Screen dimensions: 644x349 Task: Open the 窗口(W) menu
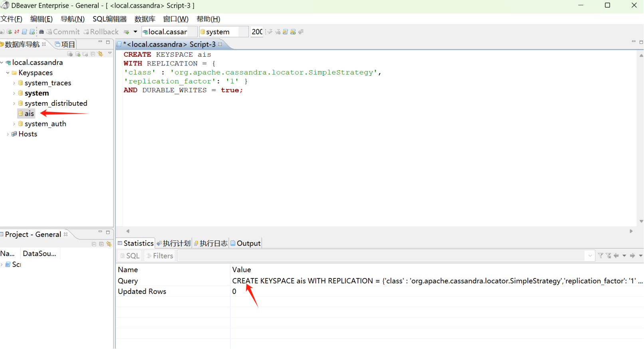click(176, 19)
